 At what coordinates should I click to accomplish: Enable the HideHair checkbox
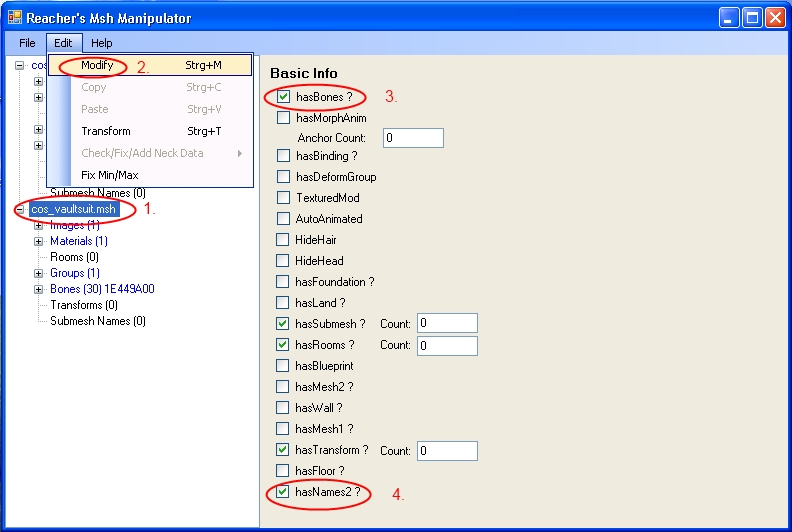pos(284,240)
